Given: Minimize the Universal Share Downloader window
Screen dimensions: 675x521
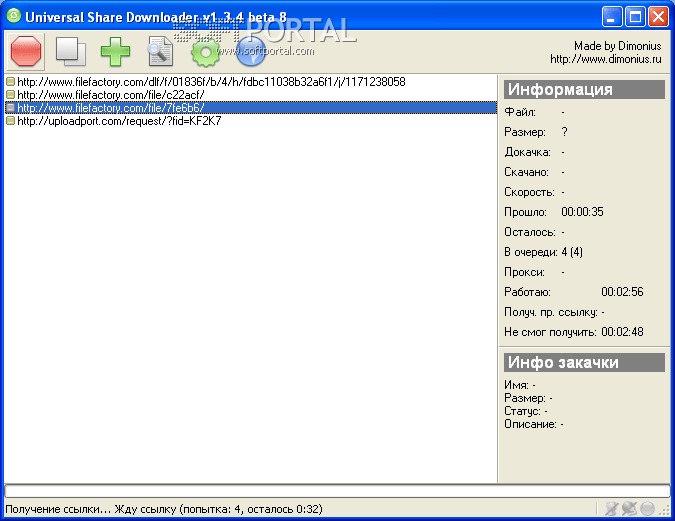Looking at the screenshot, I should [611, 17].
